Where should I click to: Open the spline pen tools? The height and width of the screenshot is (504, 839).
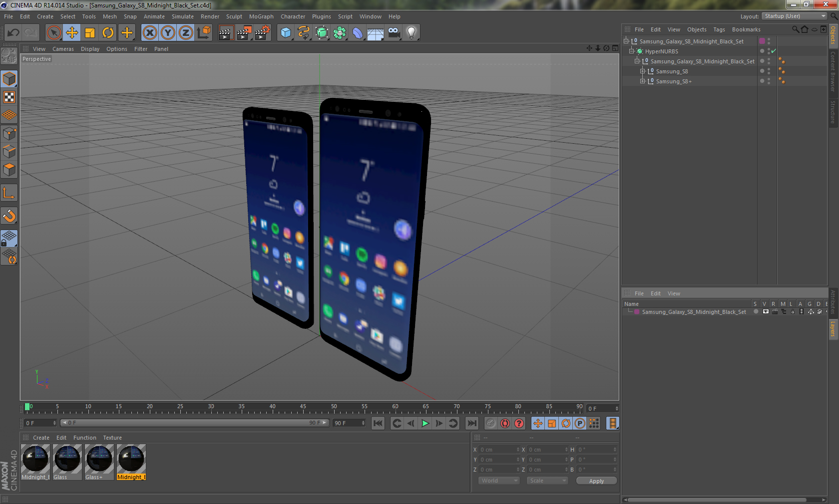tap(304, 33)
